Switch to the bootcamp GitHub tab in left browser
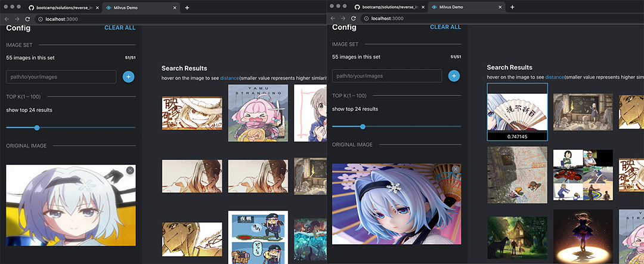Viewport: 644px width, 264px height. [63, 8]
